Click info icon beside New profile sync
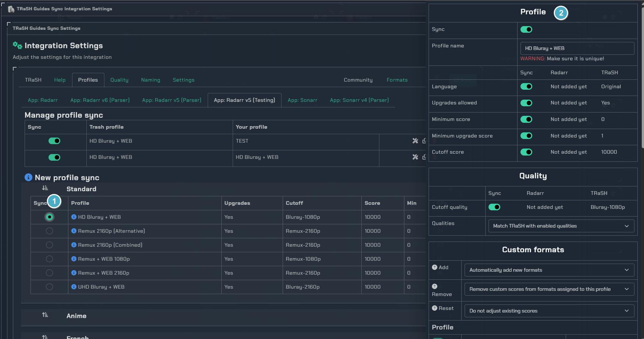Viewport: 644px width, 339px height. point(28,177)
